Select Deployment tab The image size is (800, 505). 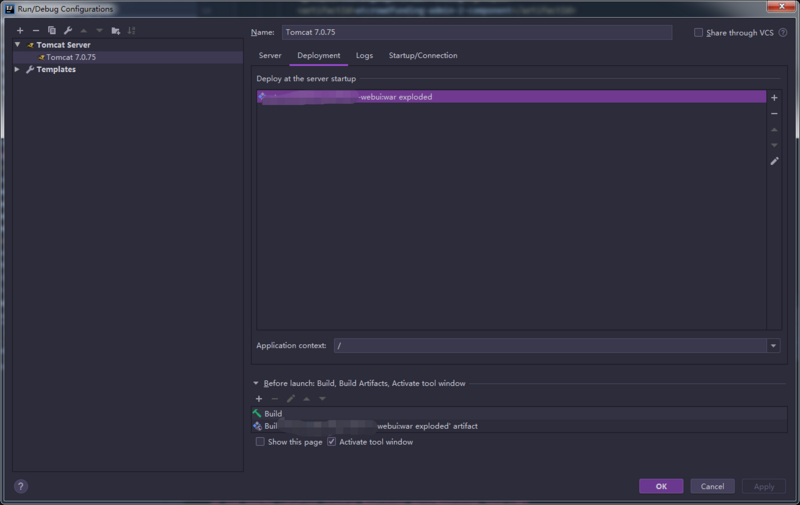pyautogui.click(x=318, y=56)
